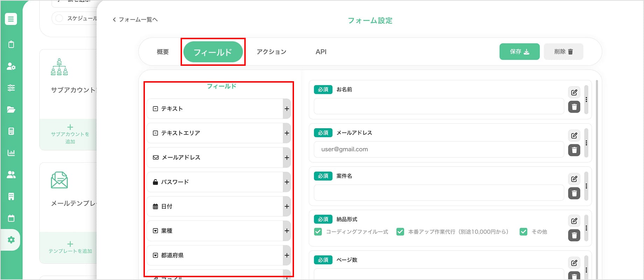The width and height of the screenshot is (644, 280).
Task: Add a メールアドレス field with plus icon
Action: (x=287, y=157)
